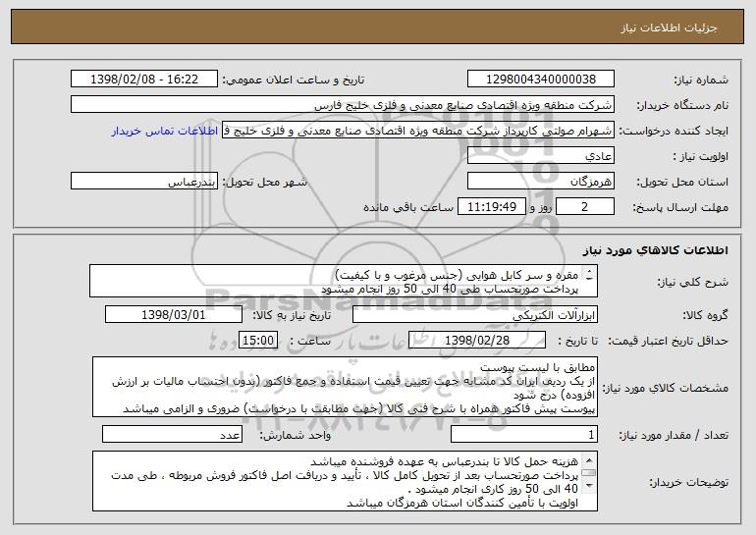Click the price validity date field 1398/02/28
Viewport: 756px width, 535px height.
coord(477,341)
